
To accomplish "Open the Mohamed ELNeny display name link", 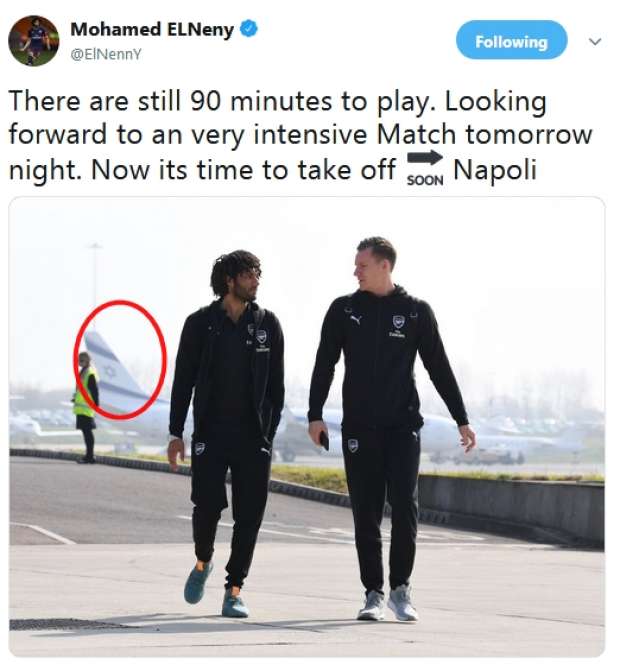I will click(151, 29).
